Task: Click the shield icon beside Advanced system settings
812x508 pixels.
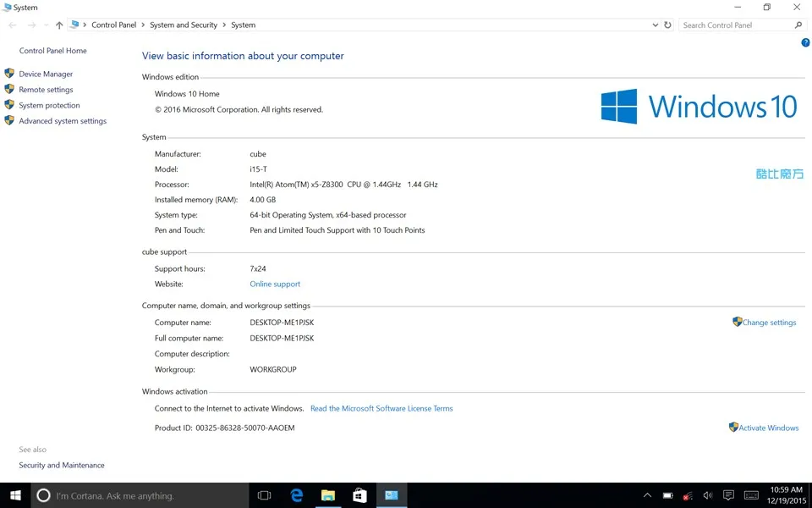Action: click(9, 120)
